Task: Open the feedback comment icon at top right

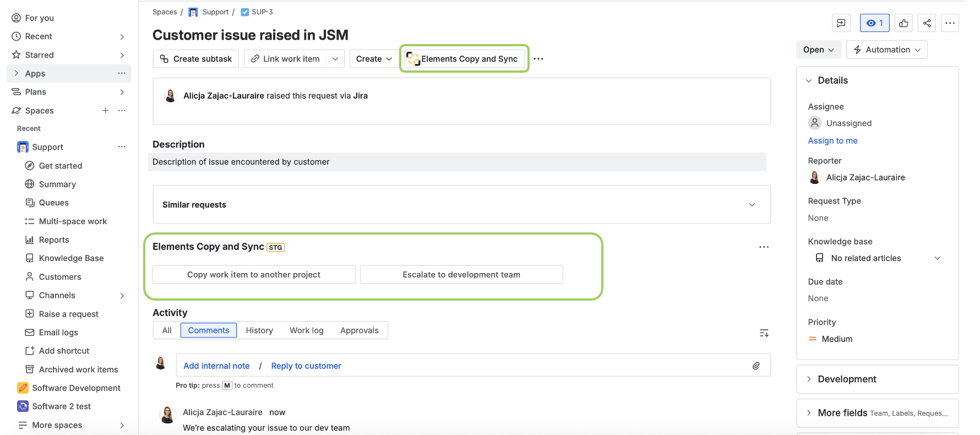Action: pos(841,23)
